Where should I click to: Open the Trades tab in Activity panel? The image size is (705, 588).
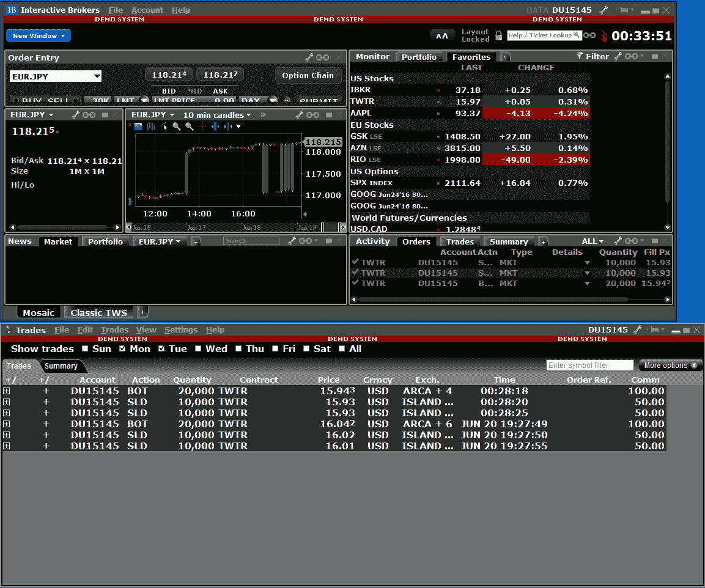click(460, 241)
